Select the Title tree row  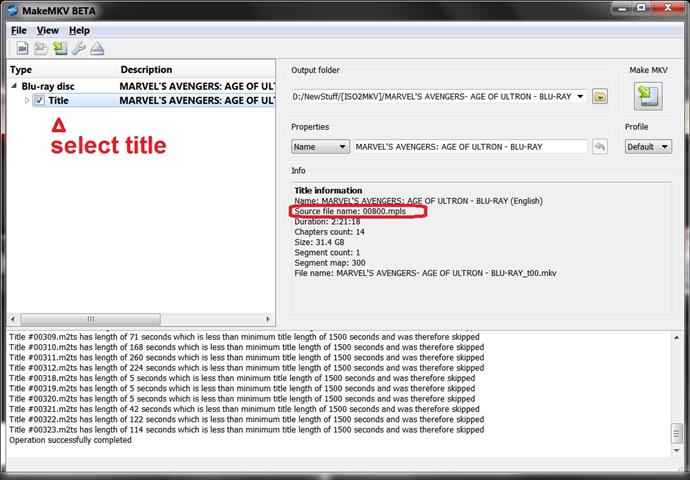(142, 100)
